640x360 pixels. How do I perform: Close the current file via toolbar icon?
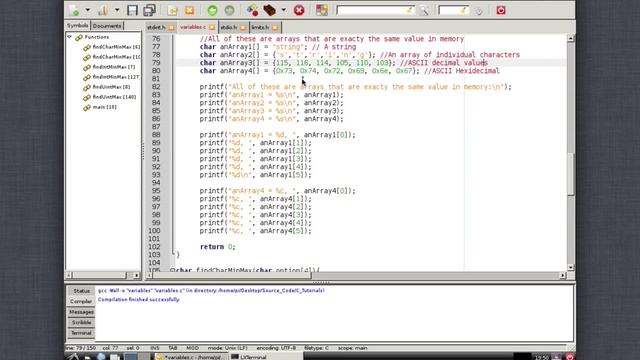point(190,10)
